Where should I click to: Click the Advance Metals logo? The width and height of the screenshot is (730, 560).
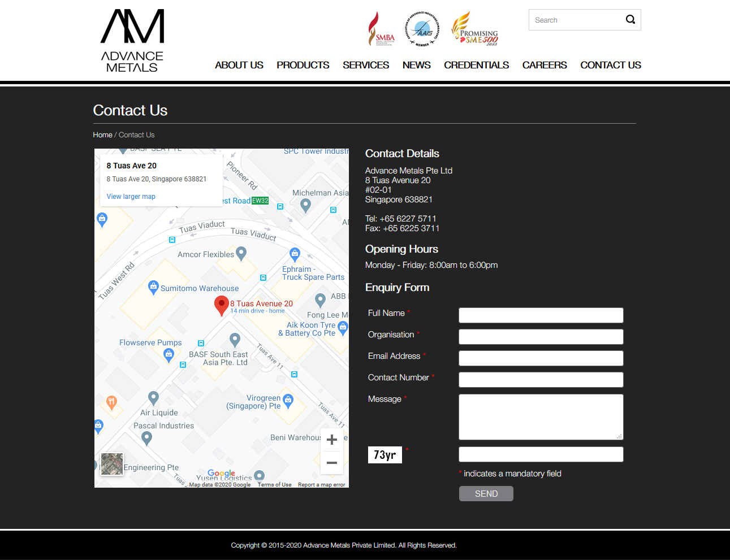132,41
